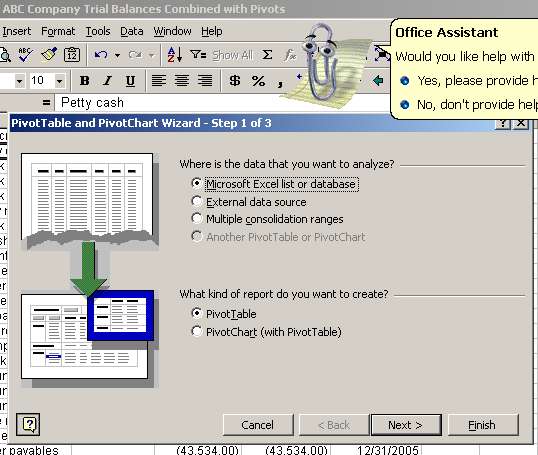Click Next to proceed to step 2
This screenshot has width=538, height=455.
click(x=406, y=425)
